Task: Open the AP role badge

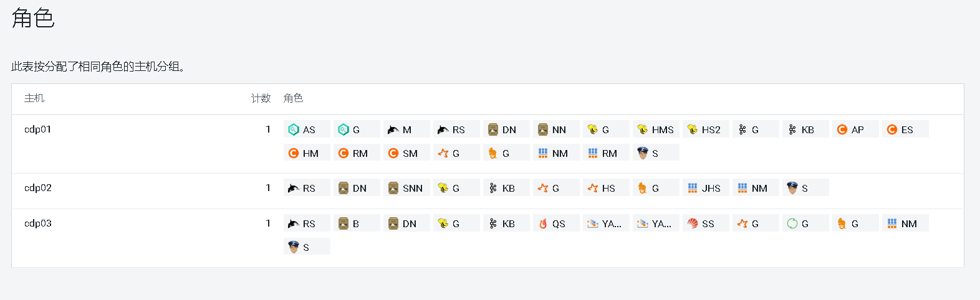Action: [x=855, y=129]
